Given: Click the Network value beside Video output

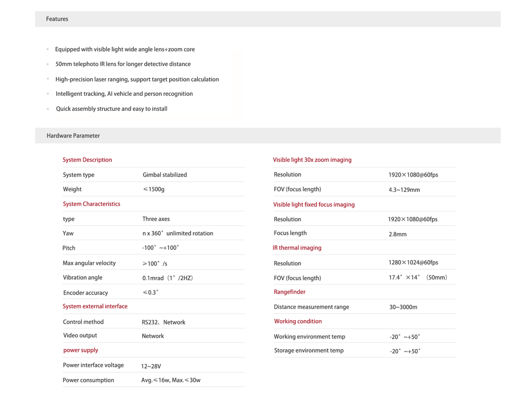Looking at the screenshot, I should point(153,336).
